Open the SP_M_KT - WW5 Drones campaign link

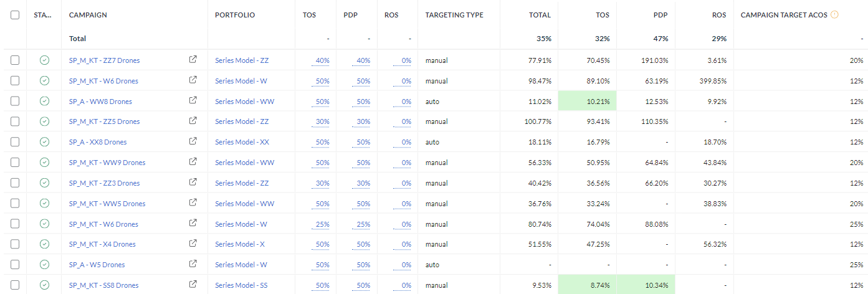[x=107, y=204]
